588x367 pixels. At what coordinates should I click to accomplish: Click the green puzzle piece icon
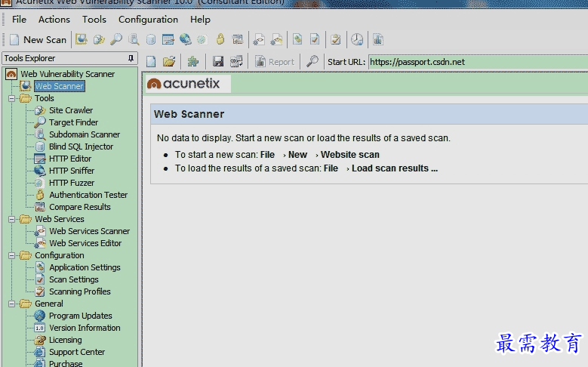click(193, 61)
